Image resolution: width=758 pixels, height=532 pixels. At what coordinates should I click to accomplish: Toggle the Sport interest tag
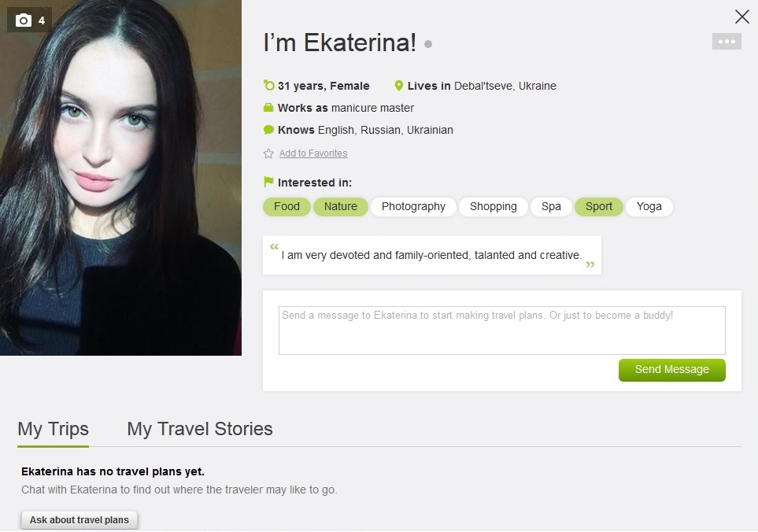click(x=599, y=206)
